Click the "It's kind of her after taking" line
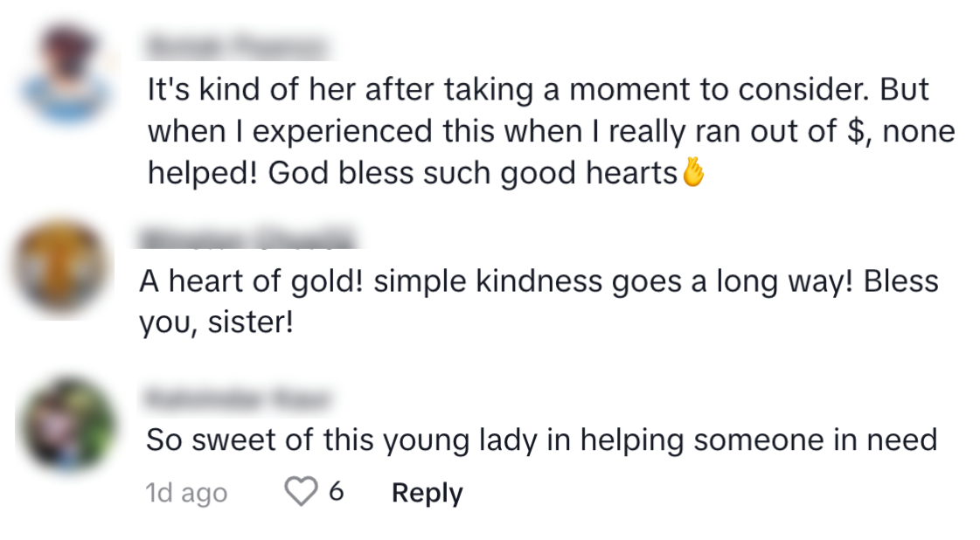 (537, 90)
